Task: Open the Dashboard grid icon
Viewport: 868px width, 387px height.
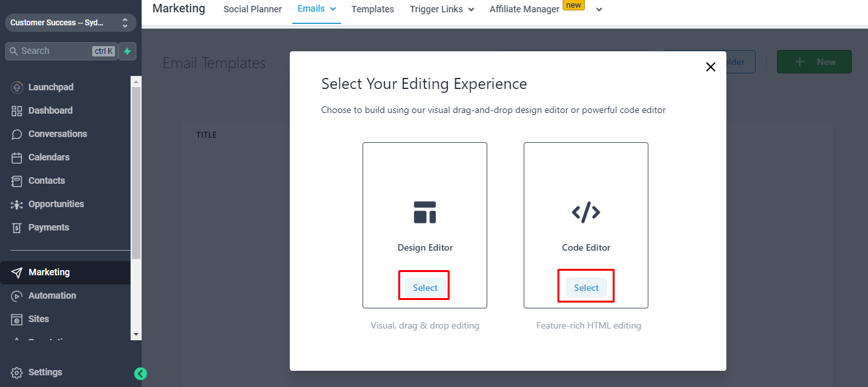Action: [17, 110]
